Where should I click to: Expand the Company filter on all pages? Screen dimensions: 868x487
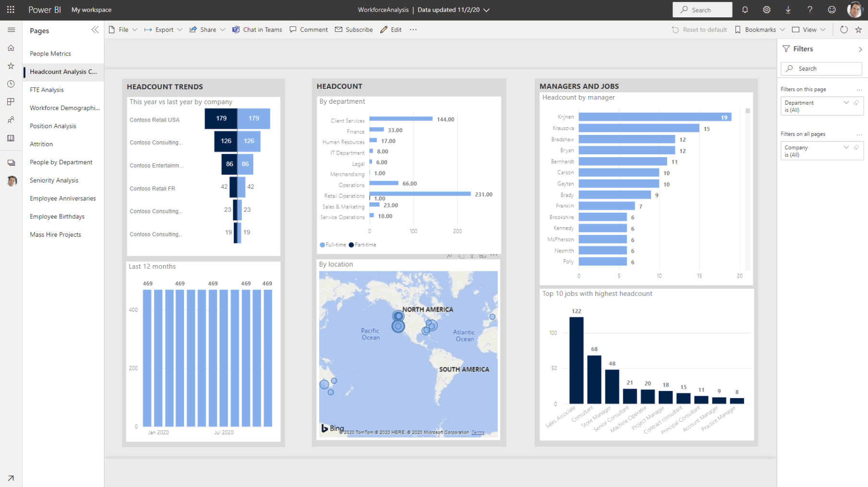pyautogui.click(x=846, y=147)
